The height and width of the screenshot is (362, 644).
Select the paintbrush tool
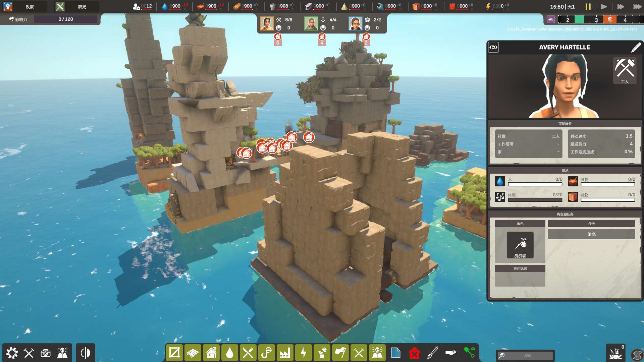pyautogui.click(x=433, y=353)
